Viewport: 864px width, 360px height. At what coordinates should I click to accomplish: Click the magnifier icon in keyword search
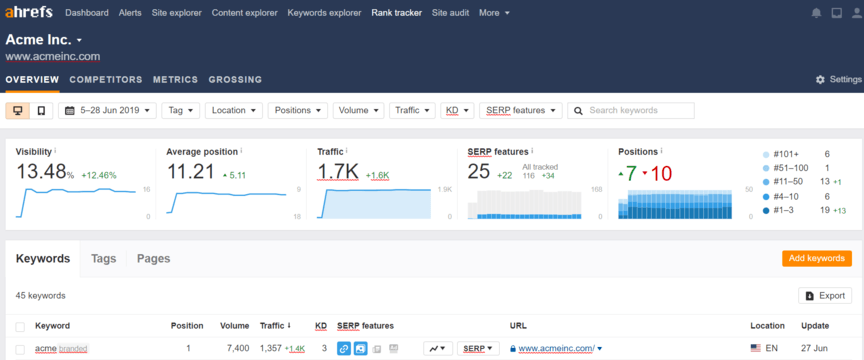578,110
